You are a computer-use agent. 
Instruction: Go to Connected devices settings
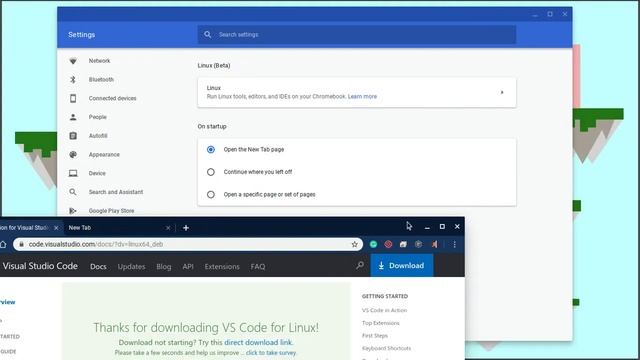pyautogui.click(x=112, y=98)
